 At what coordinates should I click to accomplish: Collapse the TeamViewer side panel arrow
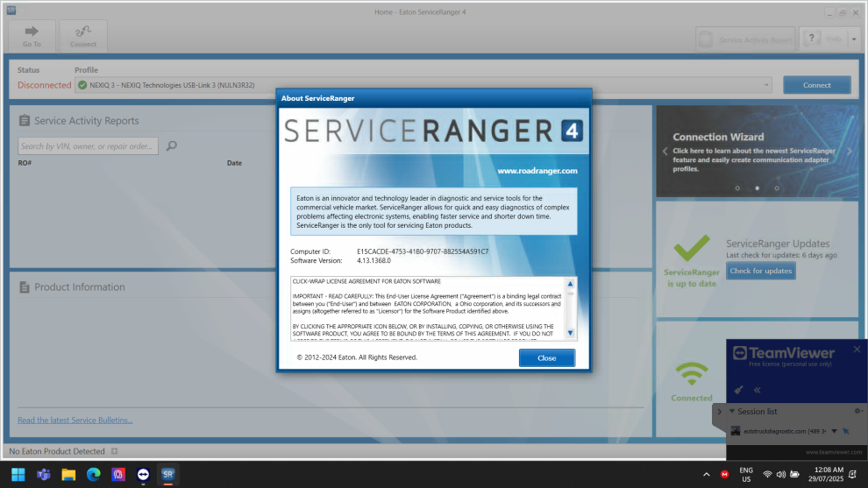[719, 412]
